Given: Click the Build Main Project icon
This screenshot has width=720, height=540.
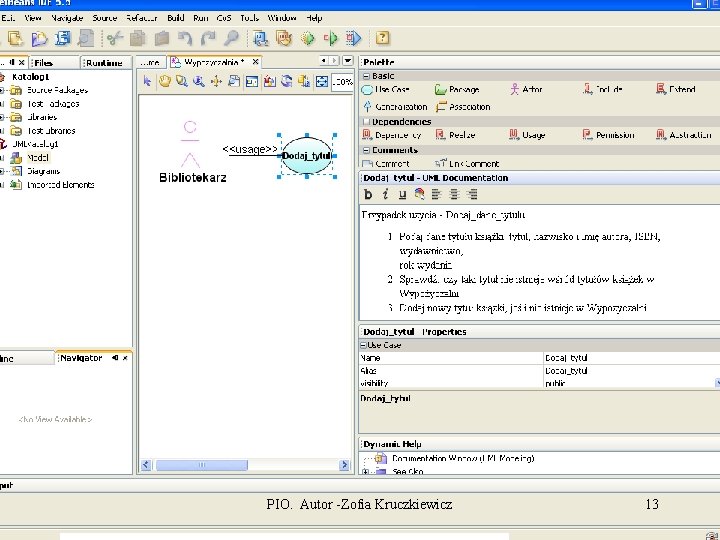Looking at the screenshot, I should (260, 38).
